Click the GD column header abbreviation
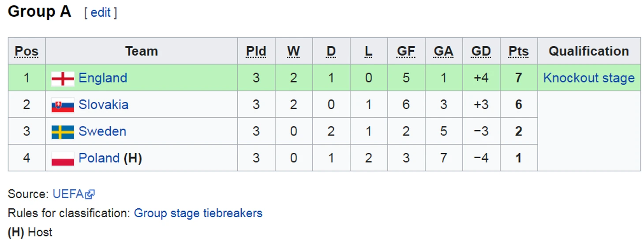 [481, 52]
